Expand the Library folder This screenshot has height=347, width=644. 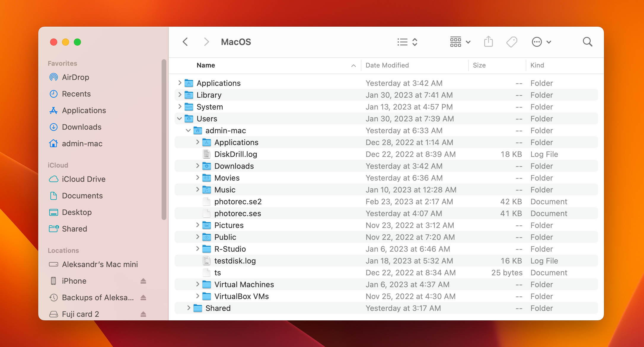(x=180, y=95)
